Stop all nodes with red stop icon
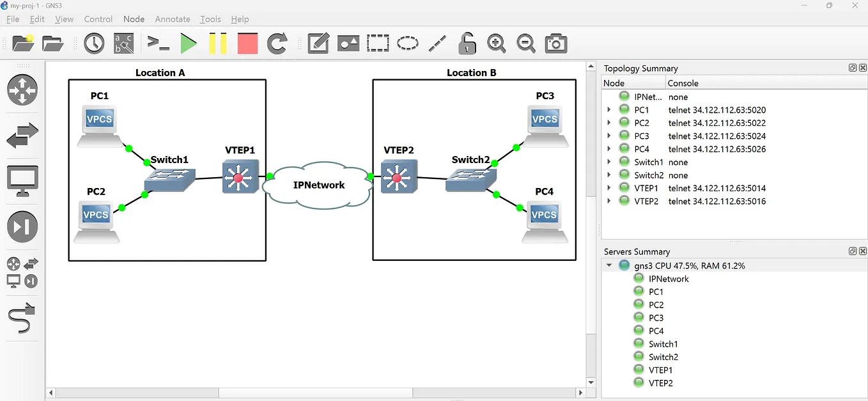Screen dimensions: 868x401 pos(247,43)
